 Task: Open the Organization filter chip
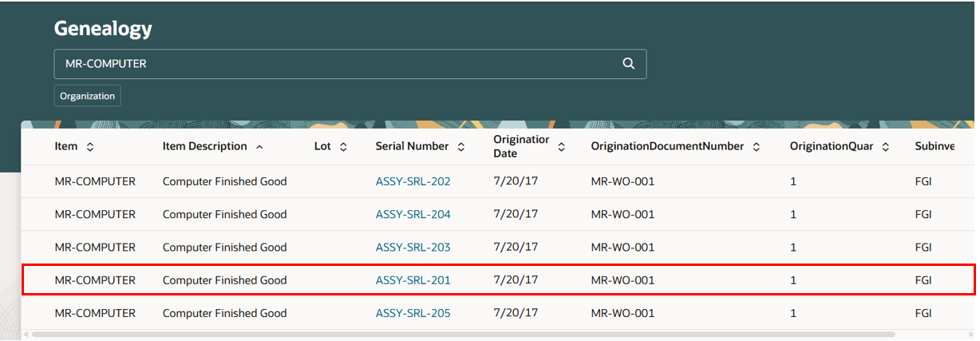(87, 96)
